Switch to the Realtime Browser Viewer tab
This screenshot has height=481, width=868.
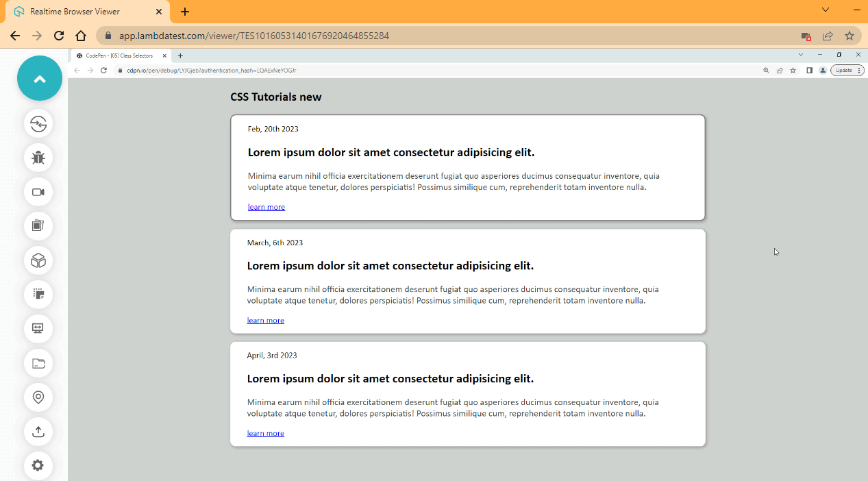(77, 12)
